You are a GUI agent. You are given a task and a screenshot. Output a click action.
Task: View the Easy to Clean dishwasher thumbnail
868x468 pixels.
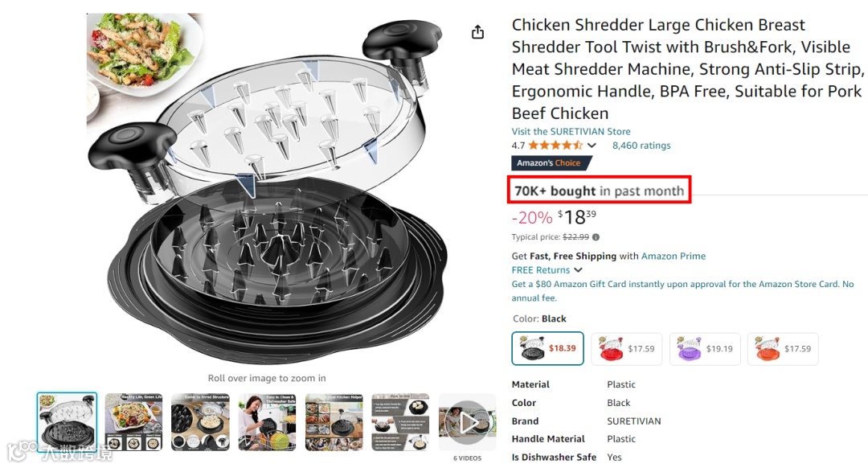click(268, 422)
